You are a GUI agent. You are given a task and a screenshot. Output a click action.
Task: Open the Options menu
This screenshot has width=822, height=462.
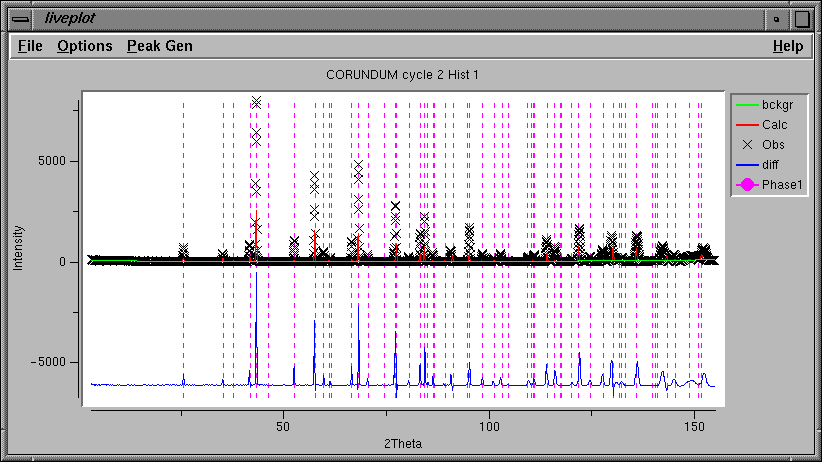point(85,46)
